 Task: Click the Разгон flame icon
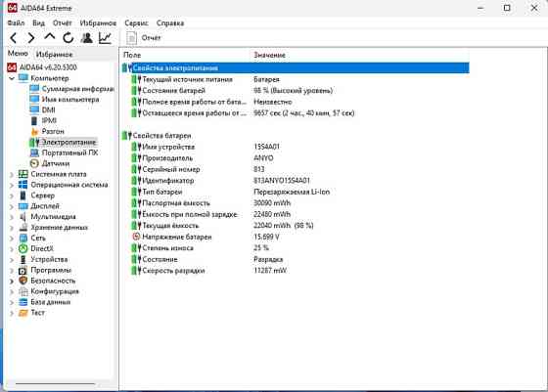tap(34, 132)
